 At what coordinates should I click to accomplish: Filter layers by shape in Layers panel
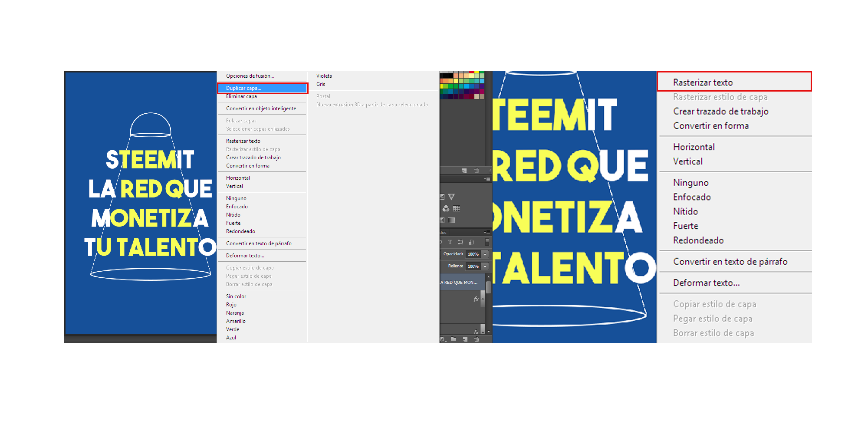pyautogui.click(x=460, y=242)
